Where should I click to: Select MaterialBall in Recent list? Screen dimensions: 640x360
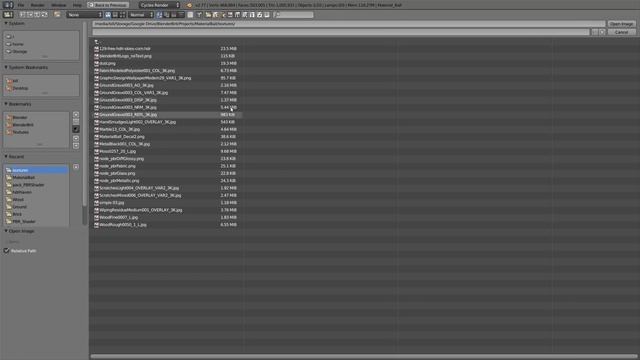[24, 178]
